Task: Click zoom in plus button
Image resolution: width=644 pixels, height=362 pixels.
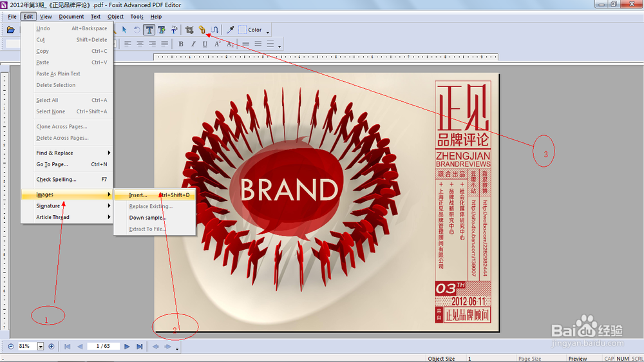Action: (52, 347)
